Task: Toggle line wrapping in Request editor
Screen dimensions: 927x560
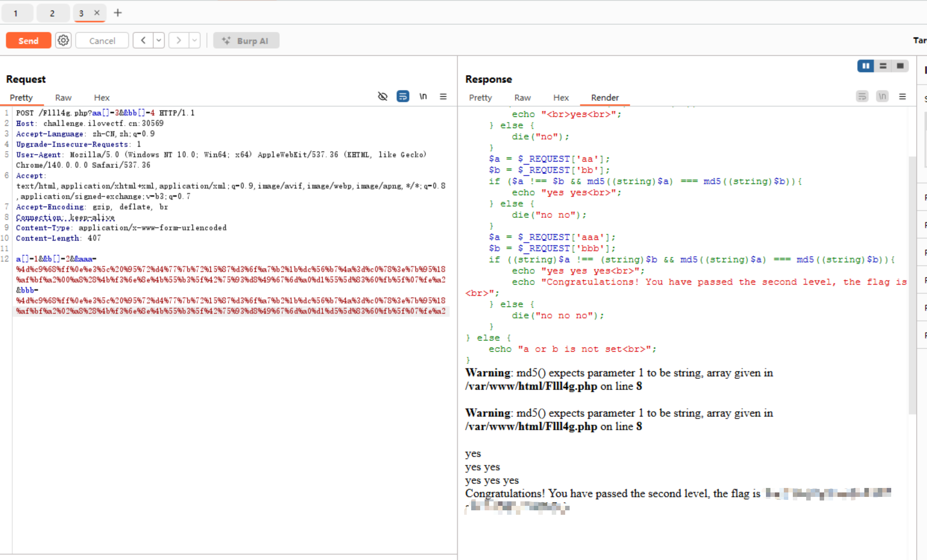Action: tap(403, 96)
